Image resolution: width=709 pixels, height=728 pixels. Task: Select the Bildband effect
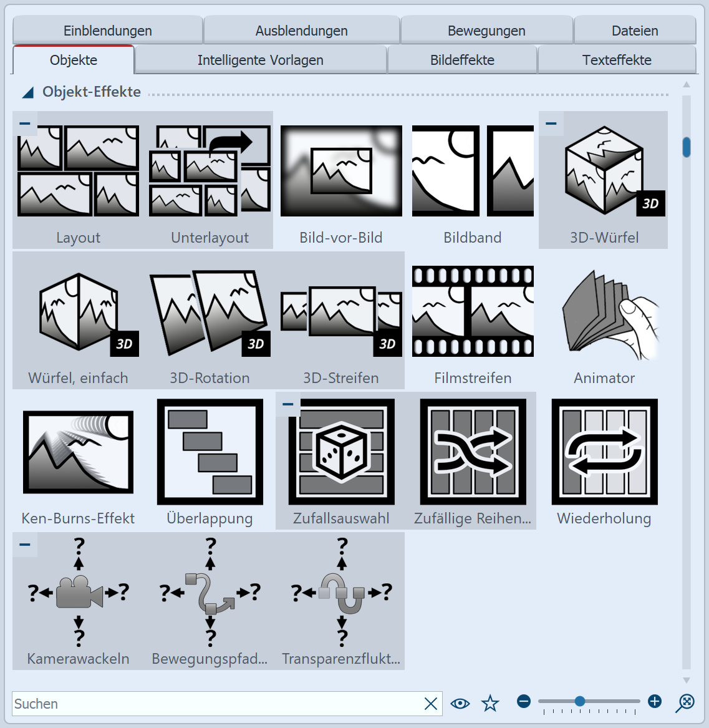point(472,172)
